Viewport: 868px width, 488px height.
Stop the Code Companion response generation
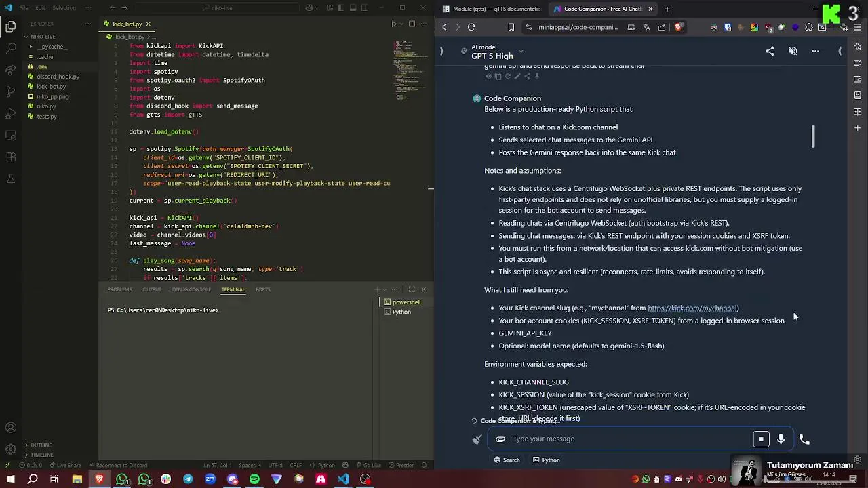[761, 439]
